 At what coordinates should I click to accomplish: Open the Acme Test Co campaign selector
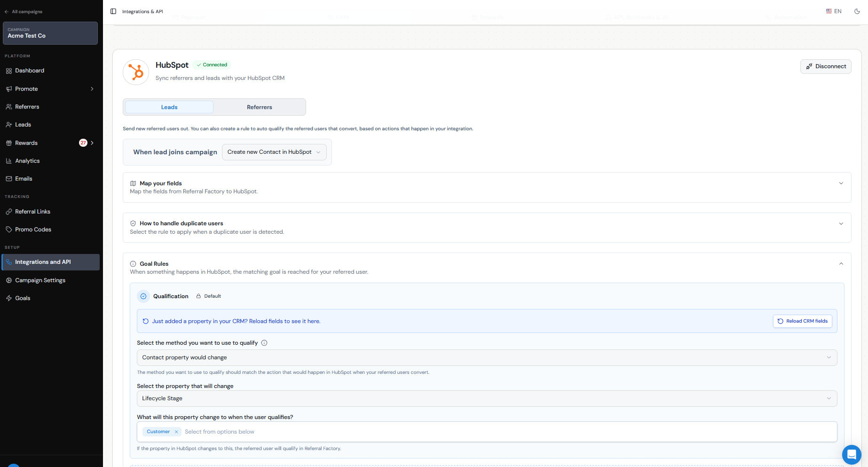tap(50, 33)
